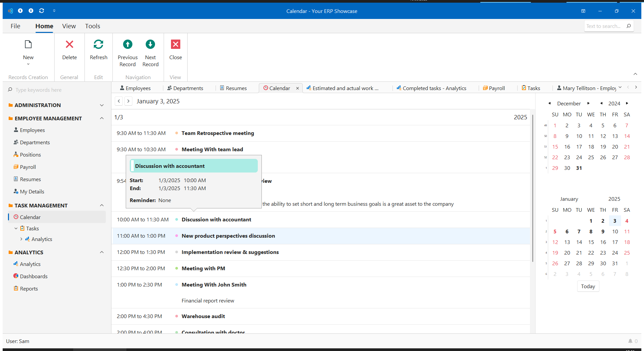Close the Calendar tab
This screenshot has height=351, width=644.
tap(297, 88)
